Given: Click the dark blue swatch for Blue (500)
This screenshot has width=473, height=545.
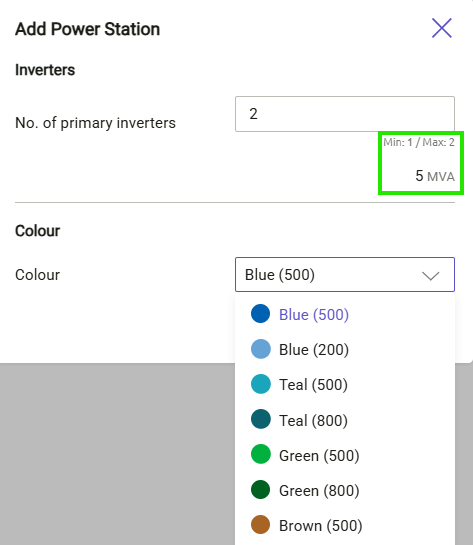Looking at the screenshot, I should 261,314.
